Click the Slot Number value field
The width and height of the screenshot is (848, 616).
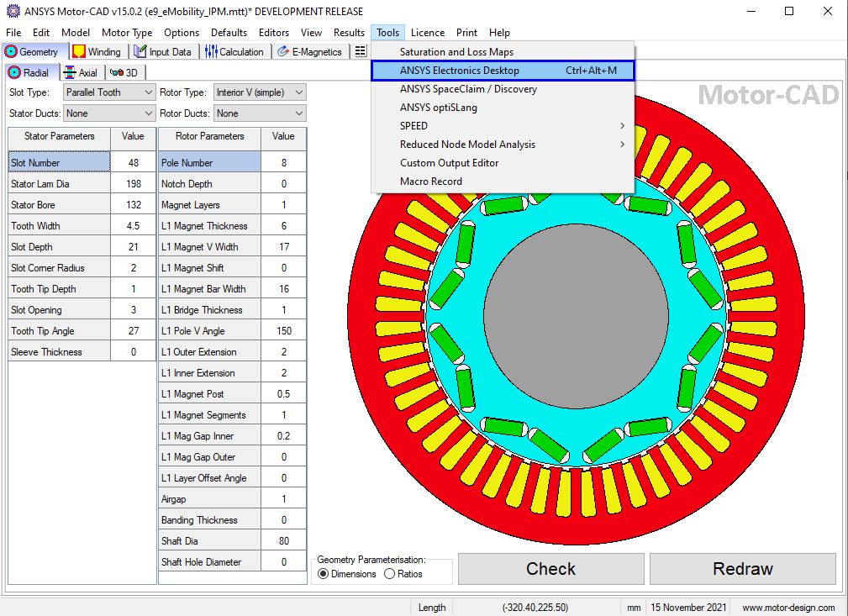[x=134, y=163]
